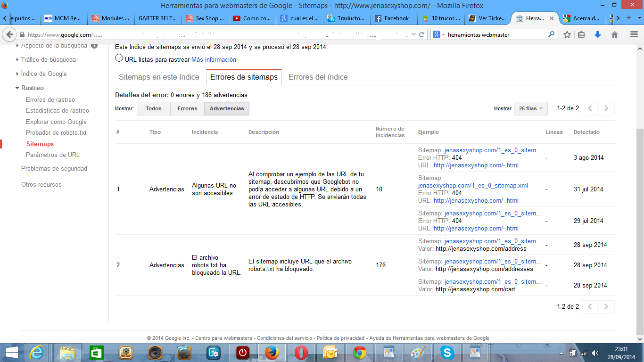The image size is (644, 362).
Task: Open Estadísticas de rastreo in sidebar
Action: click(x=58, y=110)
